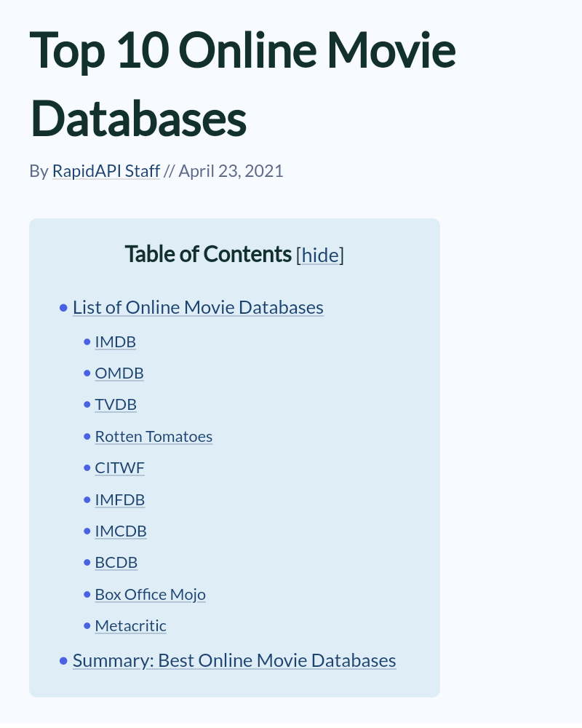Open the IMCDB entry
The image size is (582, 728).
point(121,531)
